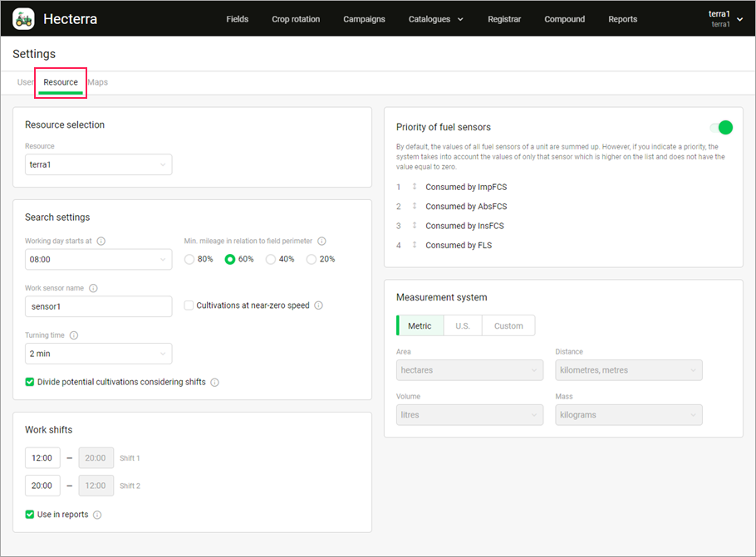Click info icon next to Work sensor name
Screen dimensions: 756x557
pos(93,288)
